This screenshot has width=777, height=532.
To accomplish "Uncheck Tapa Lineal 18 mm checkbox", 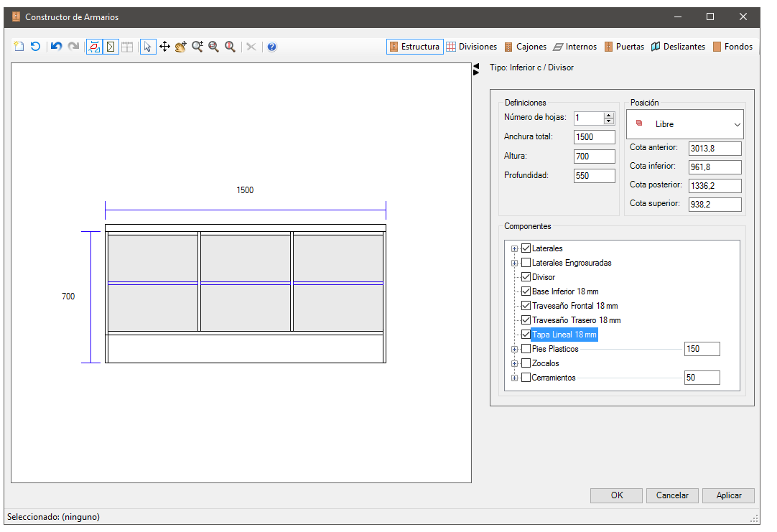I will pyautogui.click(x=526, y=335).
